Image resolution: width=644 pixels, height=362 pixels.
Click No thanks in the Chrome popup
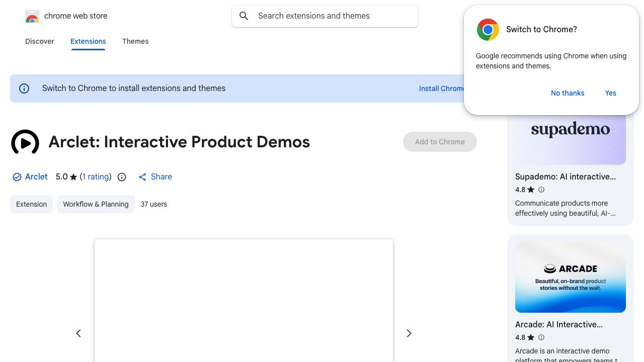click(x=568, y=93)
